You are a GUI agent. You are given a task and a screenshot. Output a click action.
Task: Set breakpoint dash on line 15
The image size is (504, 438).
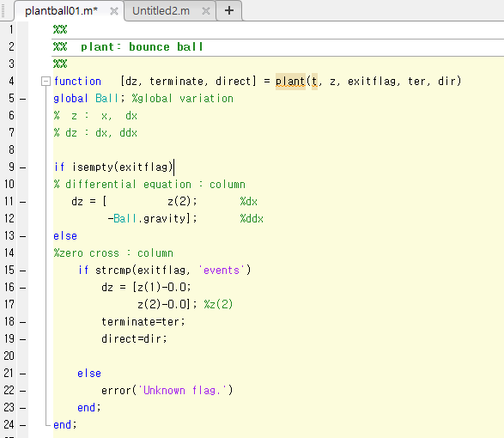[x=22, y=271]
